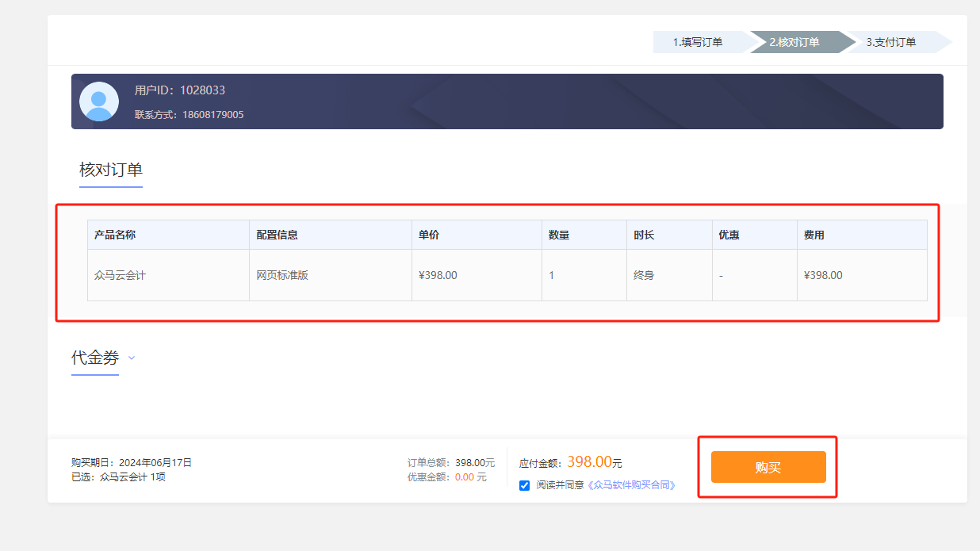Image resolution: width=980 pixels, height=551 pixels.
Task: Click the 数量 column header
Action: (x=584, y=235)
